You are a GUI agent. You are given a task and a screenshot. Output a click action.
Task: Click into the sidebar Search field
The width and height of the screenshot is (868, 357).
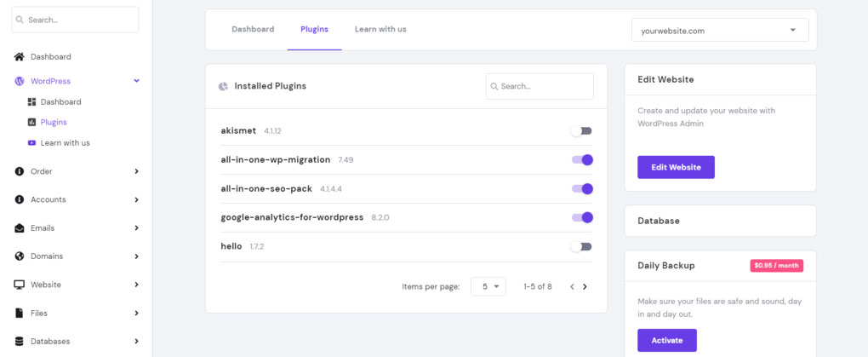tap(75, 20)
